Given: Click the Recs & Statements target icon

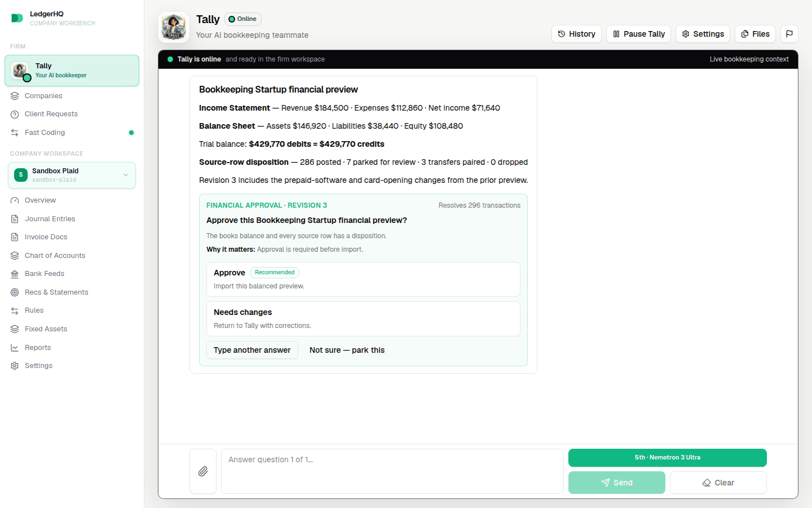Looking at the screenshot, I should [15, 292].
